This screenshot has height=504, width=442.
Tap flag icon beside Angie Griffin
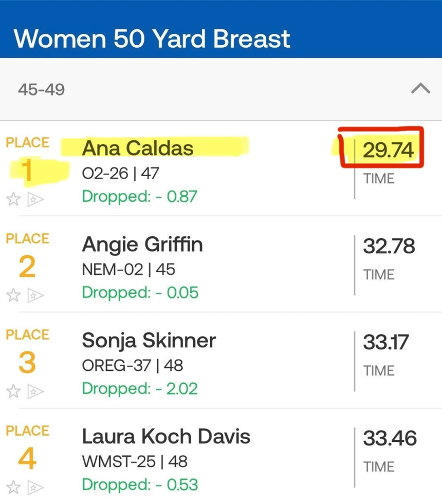(x=35, y=296)
